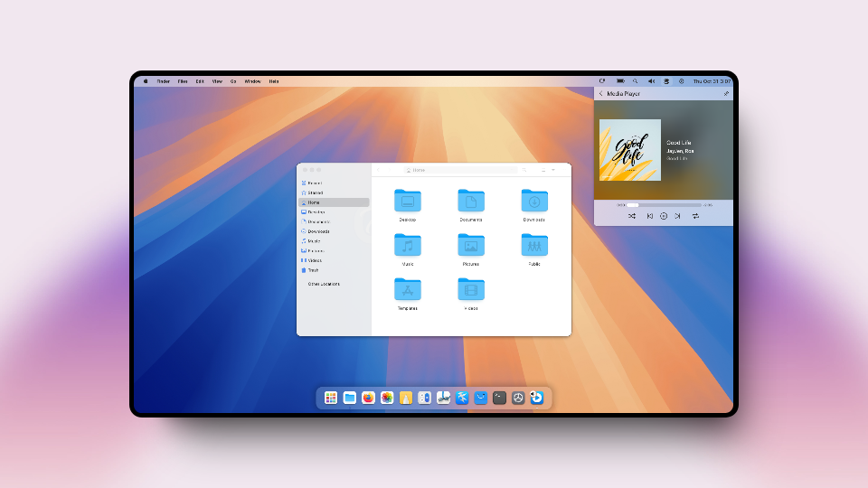
Task: Skip to the next track
Action: pos(677,216)
